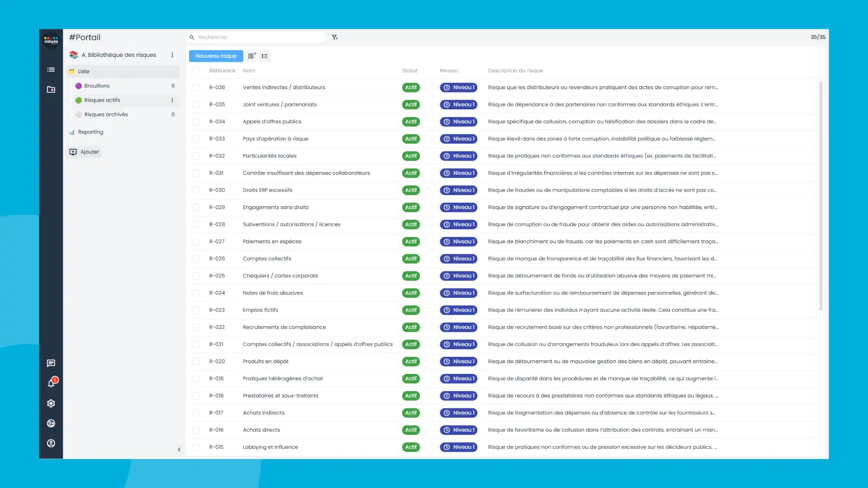
Task: Open the list menu icon in sidebar
Action: [x=51, y=70]
